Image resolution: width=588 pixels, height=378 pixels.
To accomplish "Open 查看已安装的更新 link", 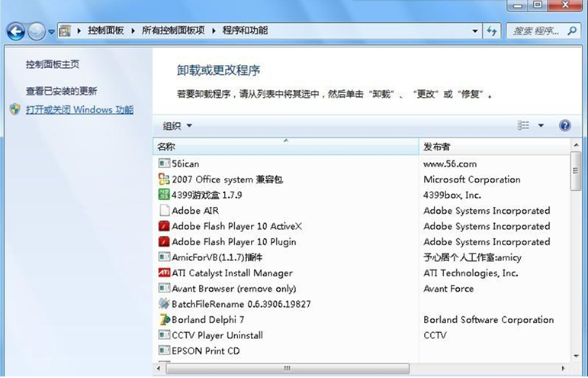I will (x=61, y=91).
